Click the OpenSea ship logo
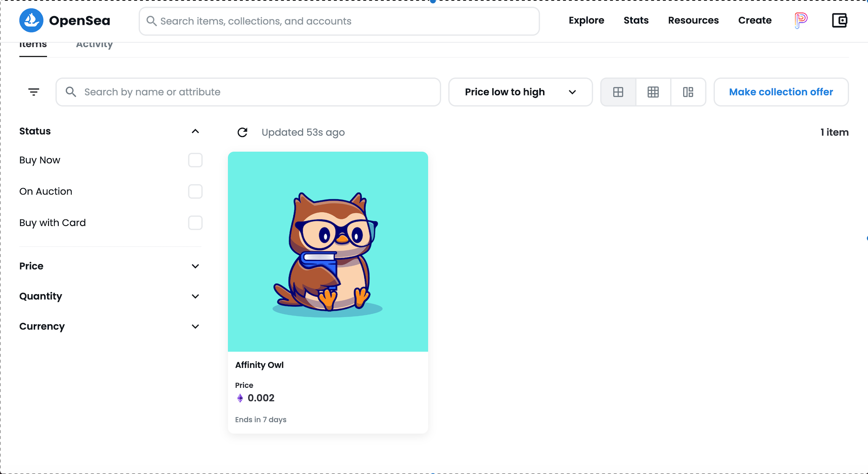The height and width of the screenshot is (474, 868). 31,21
